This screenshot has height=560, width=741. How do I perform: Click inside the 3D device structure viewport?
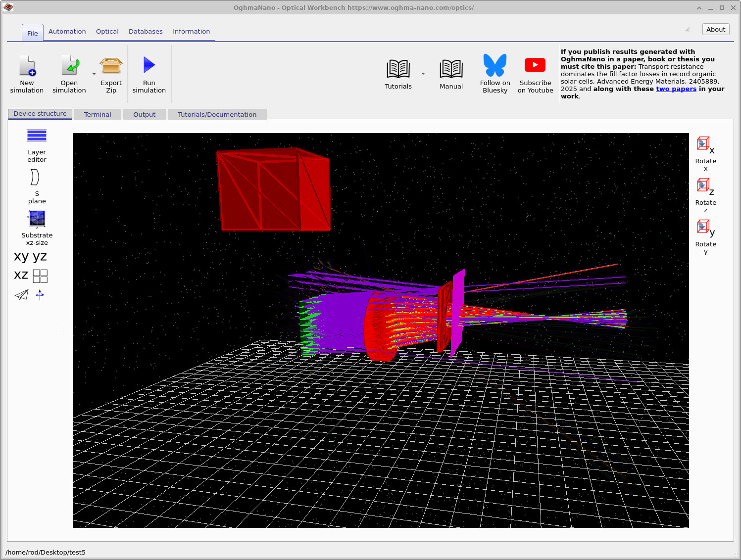pyautogui.click(x=381, y=327)
